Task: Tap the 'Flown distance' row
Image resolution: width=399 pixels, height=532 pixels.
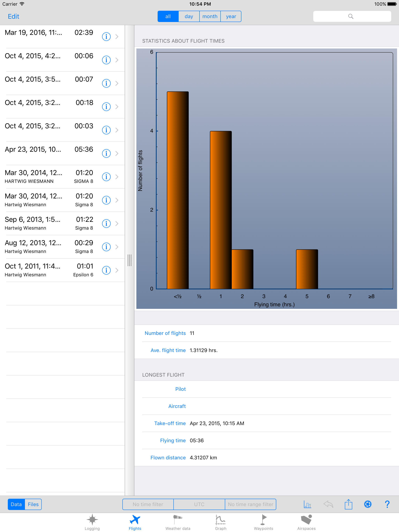Action: click(x=266, y=457)
